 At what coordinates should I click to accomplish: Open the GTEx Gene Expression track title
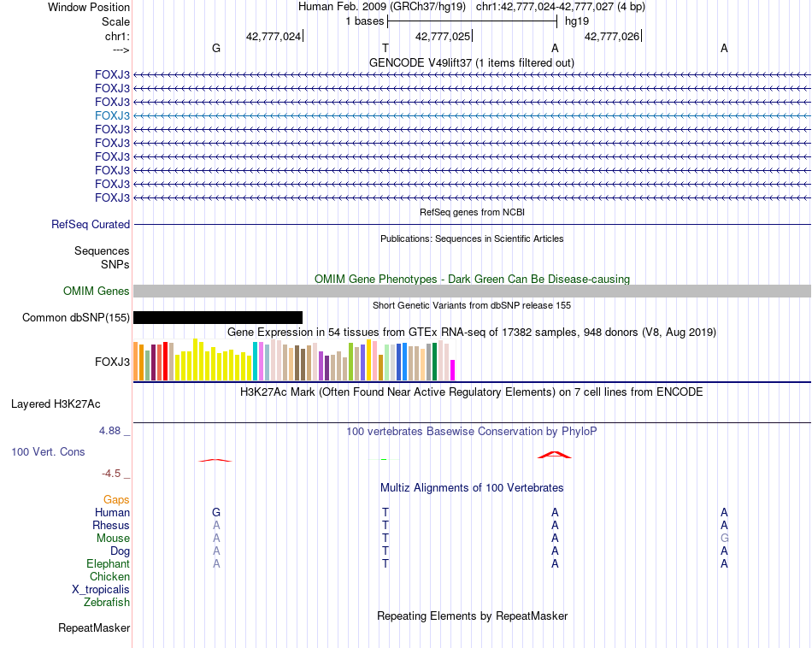tap(472, 332)
